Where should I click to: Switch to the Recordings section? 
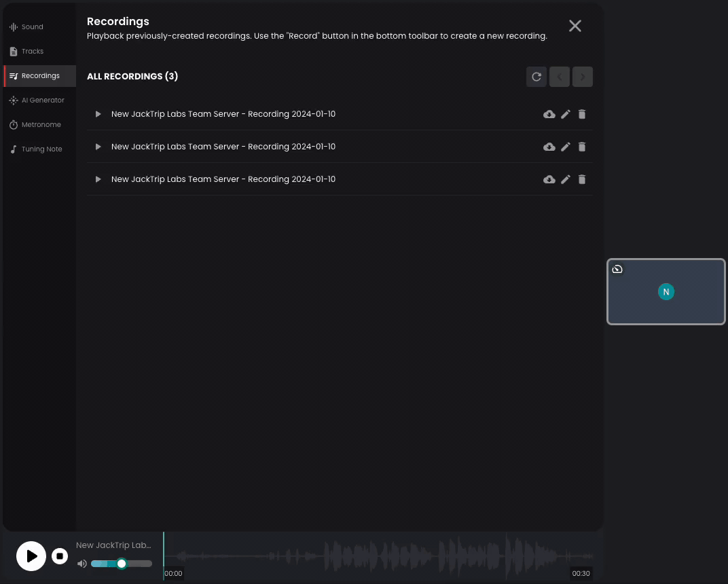[41, 75]
